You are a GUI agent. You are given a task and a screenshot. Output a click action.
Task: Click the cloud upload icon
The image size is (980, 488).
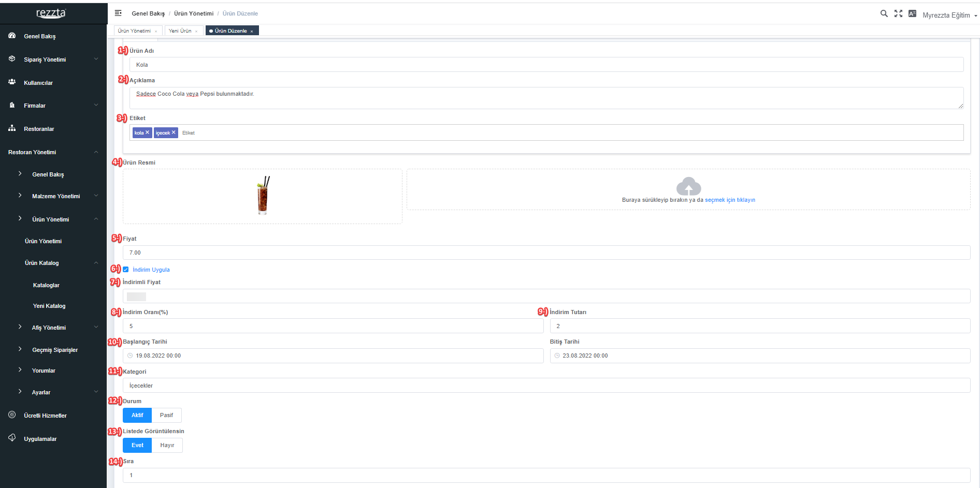(688, 186)
